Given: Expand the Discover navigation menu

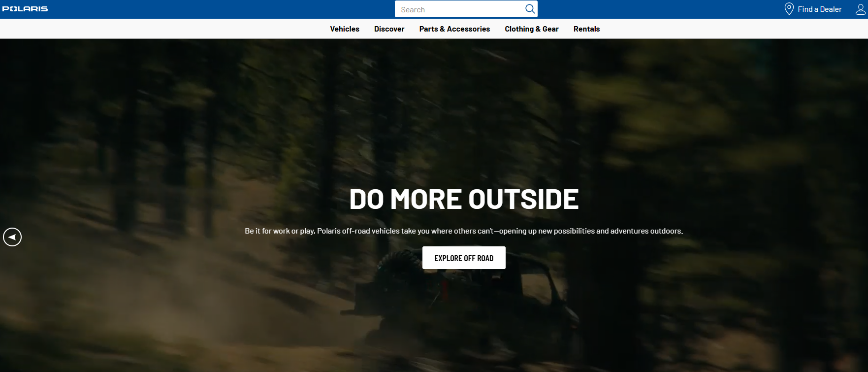Looking at the screenshot, I should 389,29.
